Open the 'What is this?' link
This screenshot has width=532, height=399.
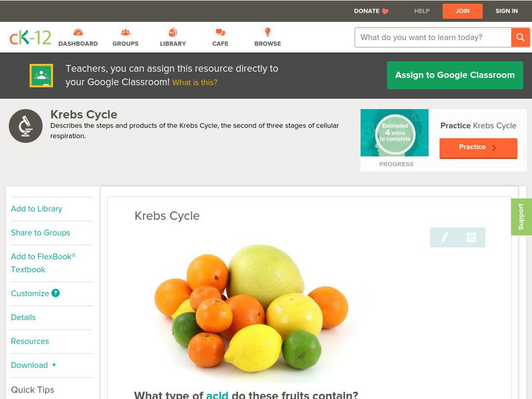[x=195, y=82]
